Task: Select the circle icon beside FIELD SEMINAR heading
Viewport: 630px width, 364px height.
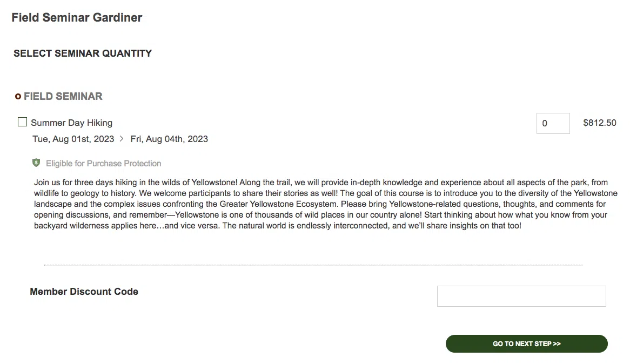Action: point(18,96)
